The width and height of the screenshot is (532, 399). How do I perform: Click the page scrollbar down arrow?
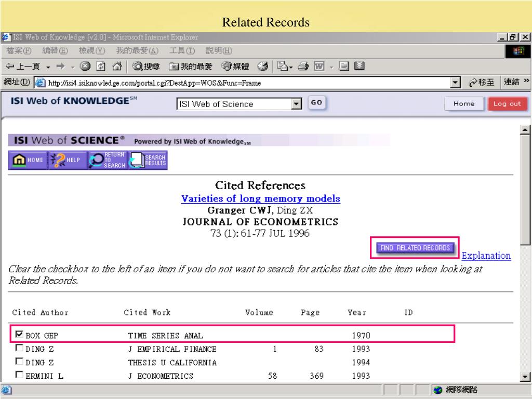(525, 377)
